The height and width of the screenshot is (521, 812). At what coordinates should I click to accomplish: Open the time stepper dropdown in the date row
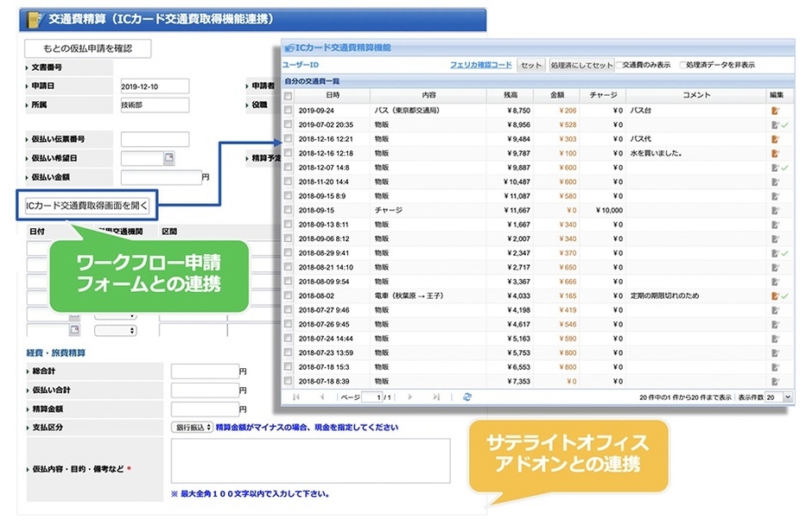115,330
